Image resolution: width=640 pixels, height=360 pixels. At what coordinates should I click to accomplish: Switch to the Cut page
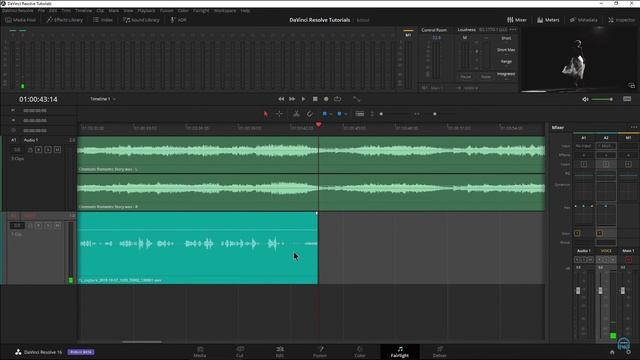tap(240, 352)
